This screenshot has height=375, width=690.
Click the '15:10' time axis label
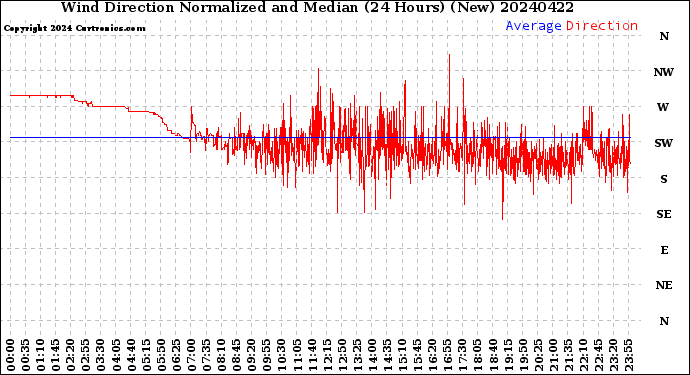click(x=402, y=355)
